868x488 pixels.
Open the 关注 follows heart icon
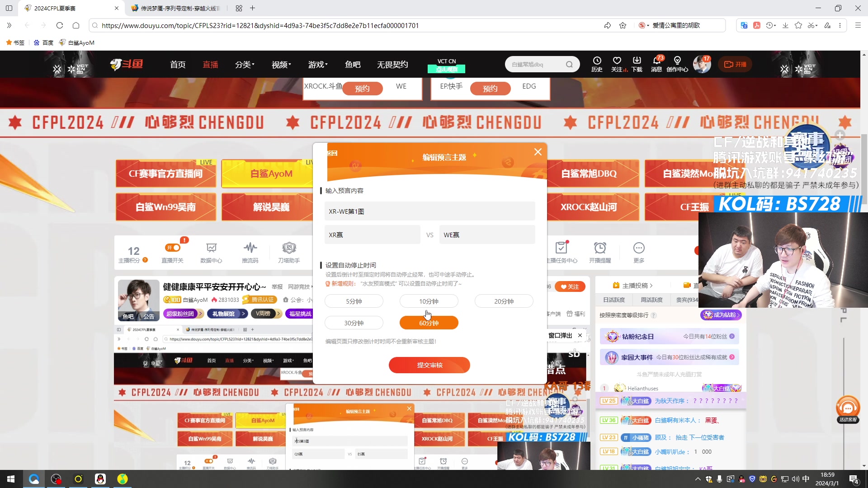617,64
